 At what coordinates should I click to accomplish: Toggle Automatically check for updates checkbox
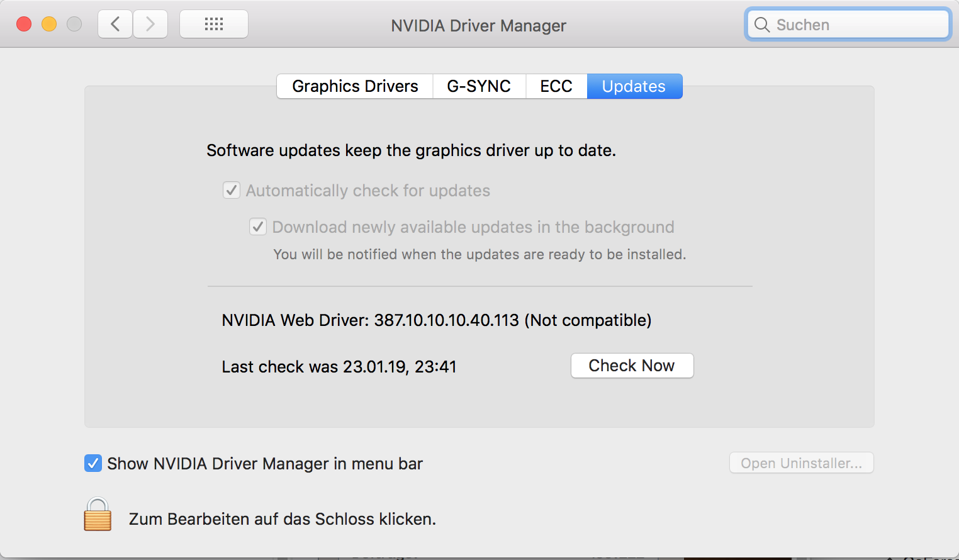tap(232, 190)
